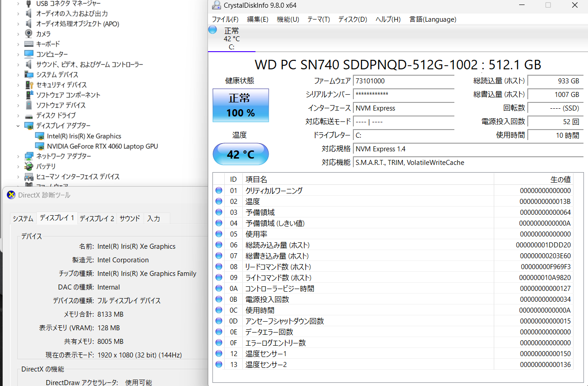
Task: Click the コンピューター monitor icon
Action: click(x=29, y=54)
